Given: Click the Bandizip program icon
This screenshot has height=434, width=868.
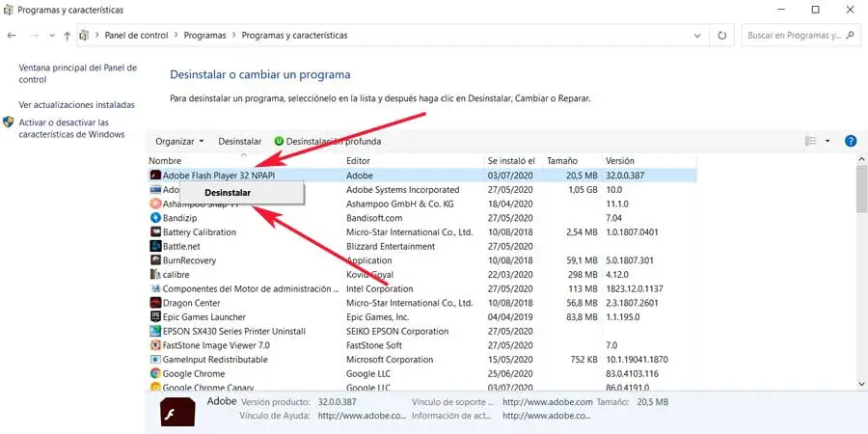Looking at the screenshot, I should click(155, 218).
